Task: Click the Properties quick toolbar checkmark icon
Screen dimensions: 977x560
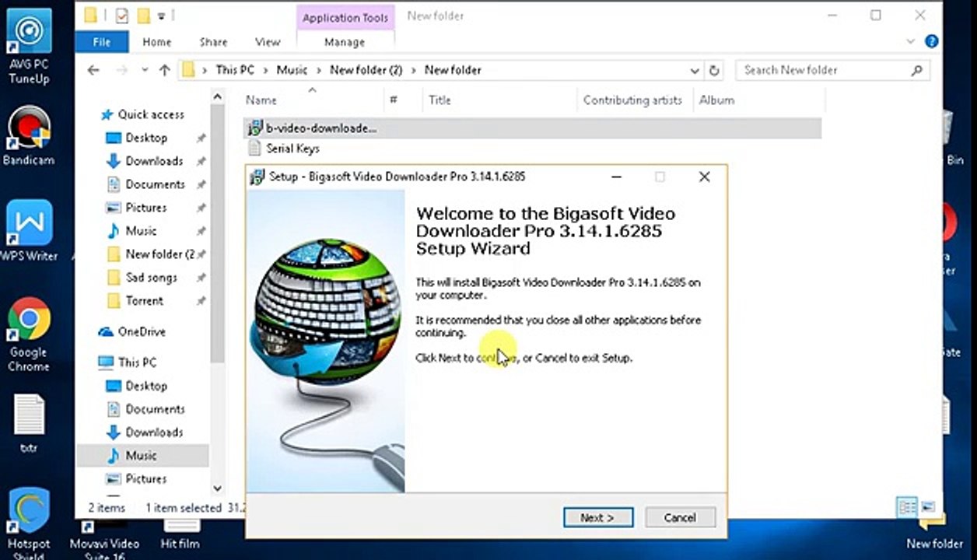Action: tap(121, 15)
